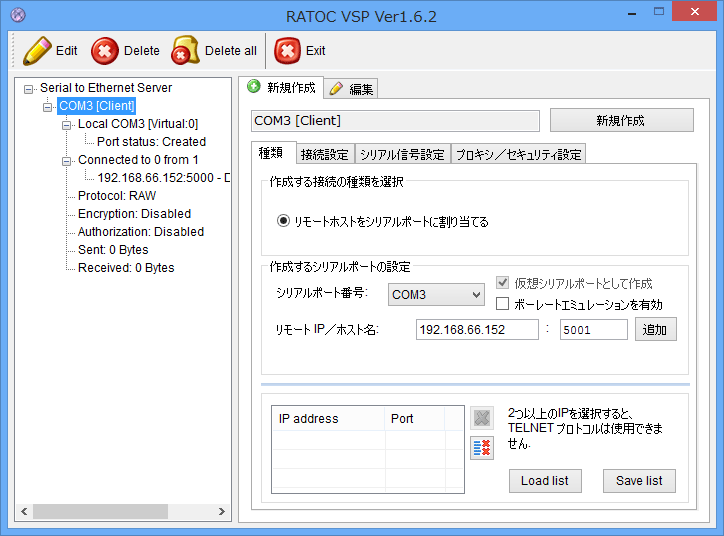Select the Serial to Ethernet Server tree root

click(106, 88)
